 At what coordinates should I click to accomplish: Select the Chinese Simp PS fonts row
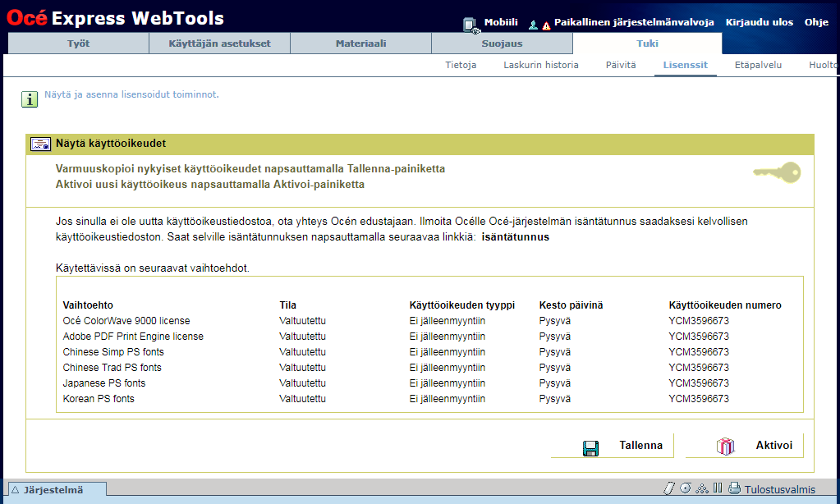[x=429, y=352]
